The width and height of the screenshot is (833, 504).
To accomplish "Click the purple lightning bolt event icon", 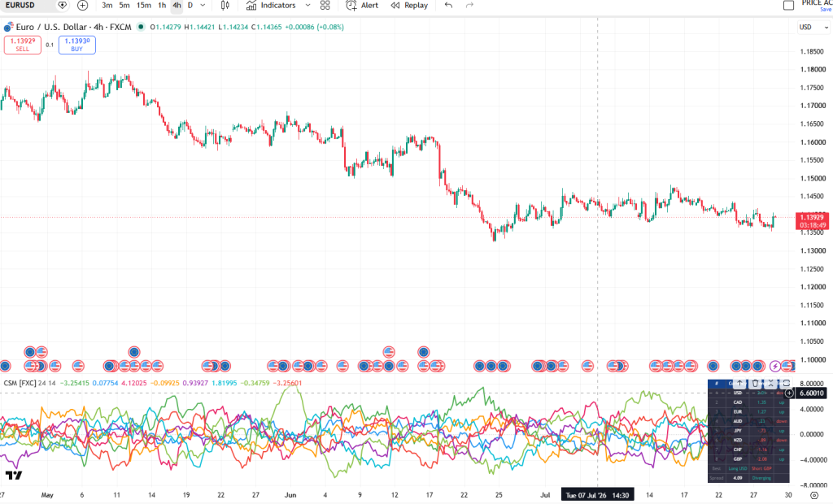I will point(775,366).
